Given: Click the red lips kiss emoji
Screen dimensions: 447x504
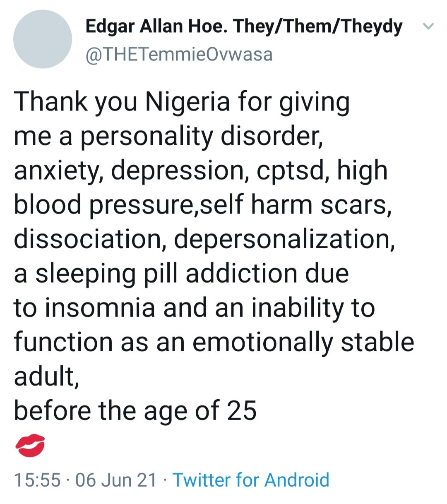Looking at the screenshot, I should (x=30, y=445).
